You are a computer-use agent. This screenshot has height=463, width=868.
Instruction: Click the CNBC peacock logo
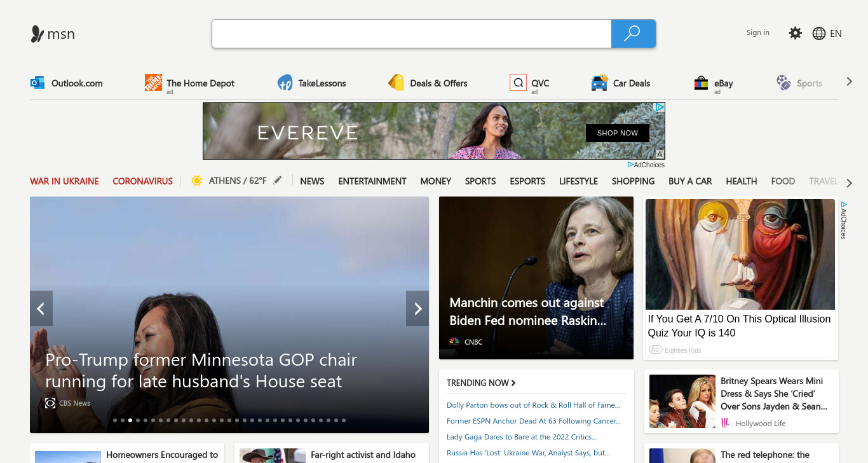click(454, 342)
